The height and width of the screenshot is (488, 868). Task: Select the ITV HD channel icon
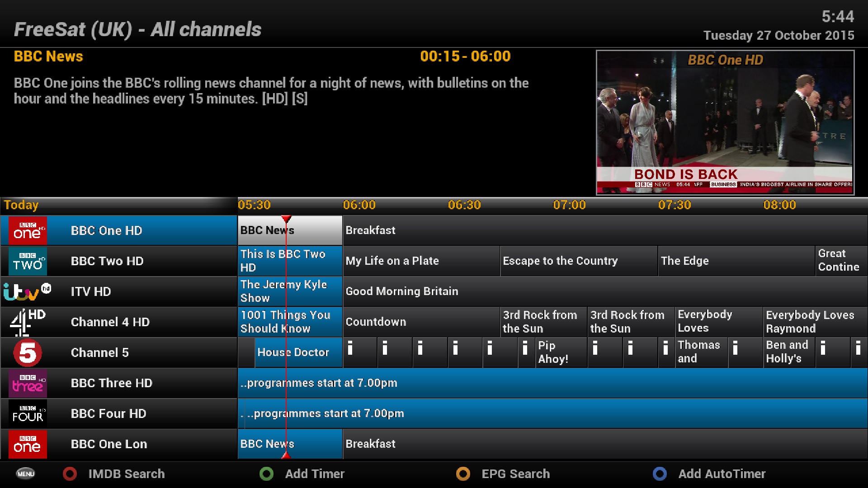click(28, 291)
